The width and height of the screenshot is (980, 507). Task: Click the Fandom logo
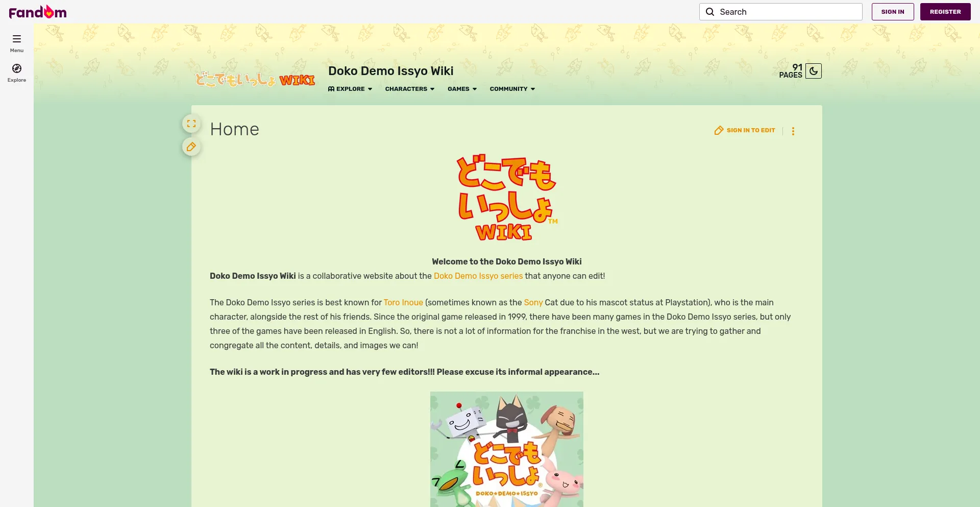(38, 12)
